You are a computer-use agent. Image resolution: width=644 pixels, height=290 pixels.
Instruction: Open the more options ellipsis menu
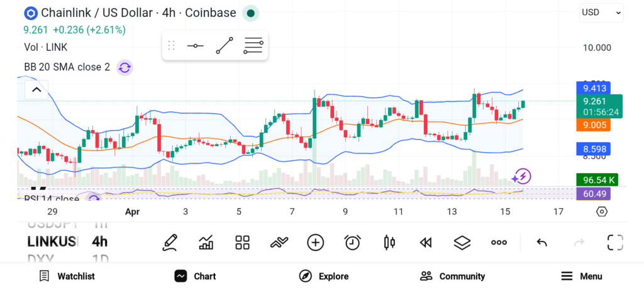click(x=499, y=242)
